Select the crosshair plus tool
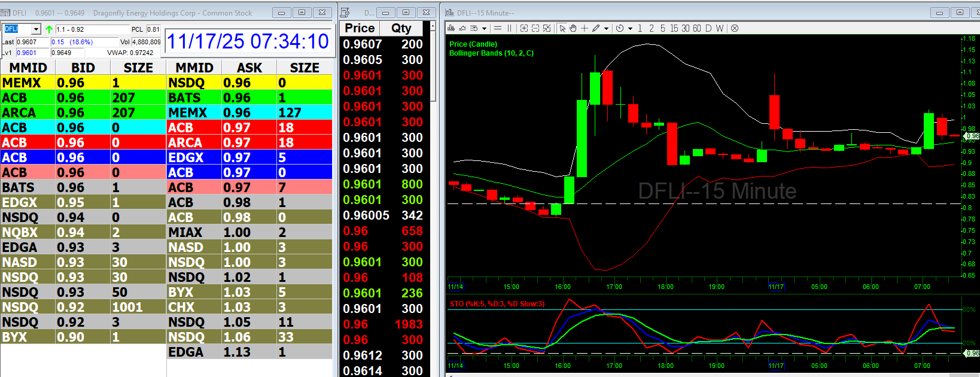The image size is (980, 377). pos(585,28)
